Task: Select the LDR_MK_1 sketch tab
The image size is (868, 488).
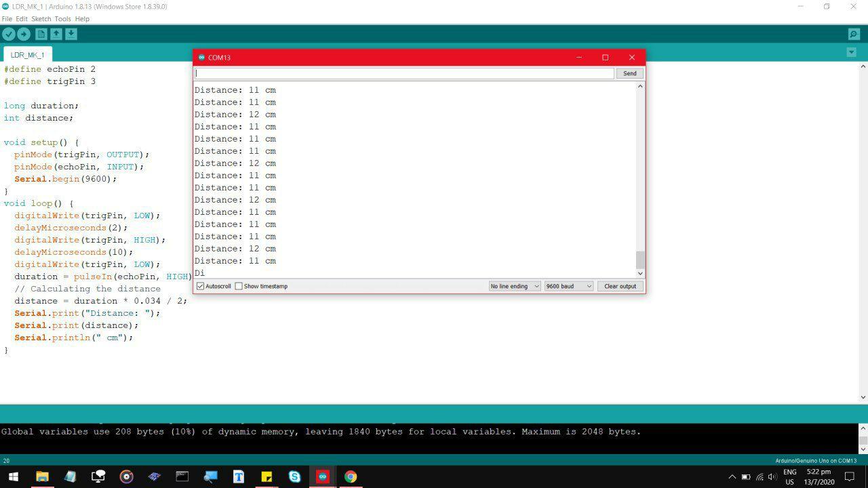Action: [x=27, y=55]
